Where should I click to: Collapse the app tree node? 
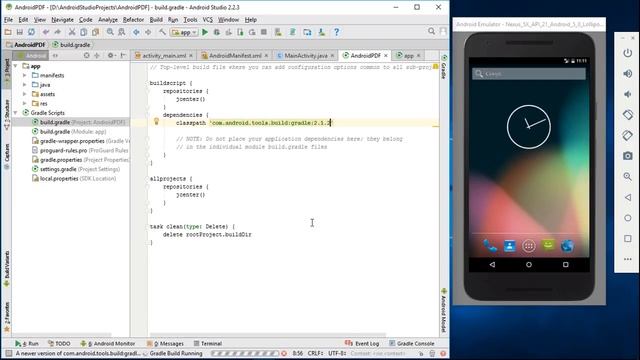pyautogui.click(x=16, y=66)
